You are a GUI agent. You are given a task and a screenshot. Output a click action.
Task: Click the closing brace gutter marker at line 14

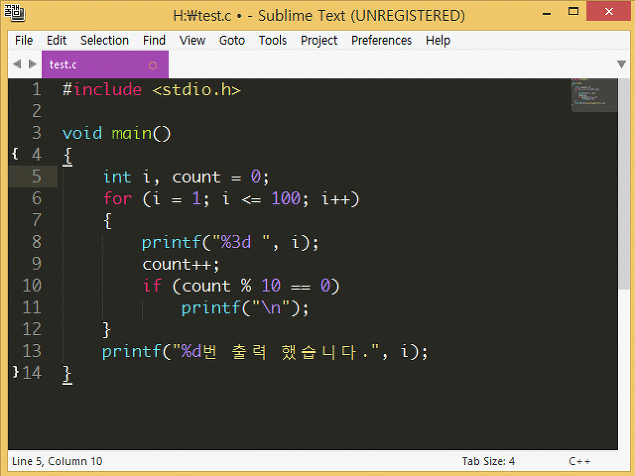pos(15,372)
